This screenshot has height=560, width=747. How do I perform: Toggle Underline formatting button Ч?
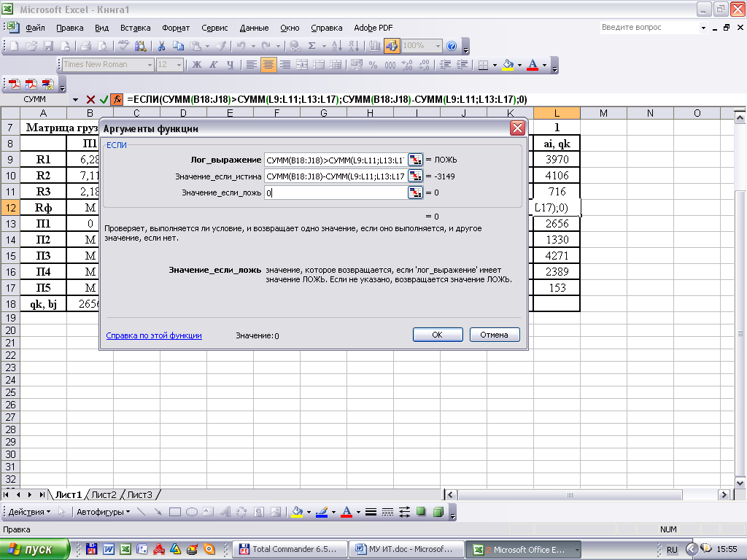pos(230,65)
